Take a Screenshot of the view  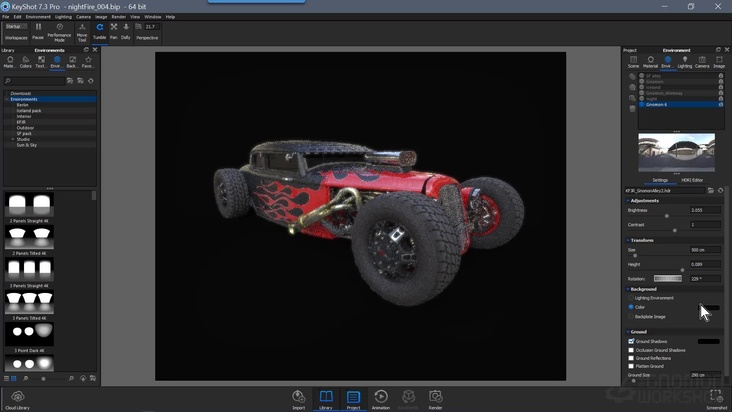point(716,400)
